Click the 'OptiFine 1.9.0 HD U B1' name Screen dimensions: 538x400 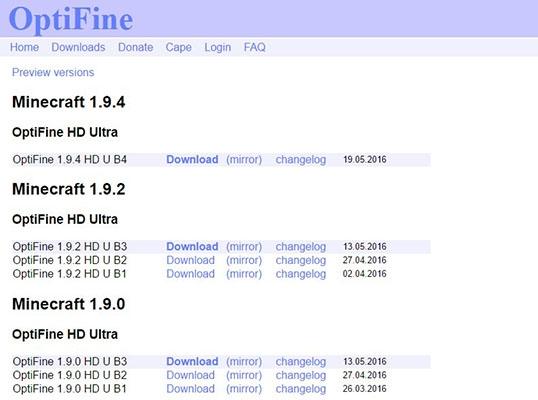pos(70,389)
